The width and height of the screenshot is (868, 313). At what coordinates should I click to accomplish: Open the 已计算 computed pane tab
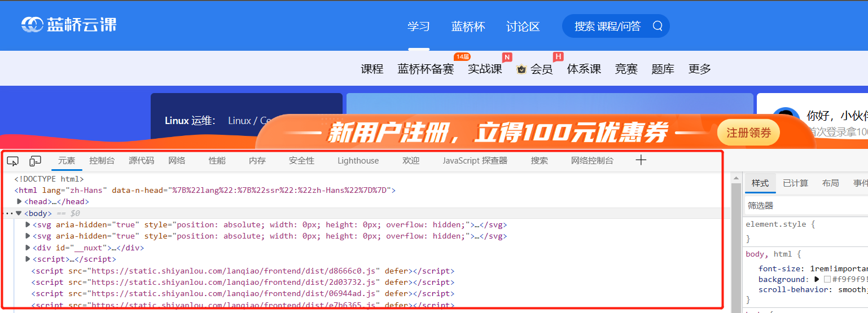[795, 183]
